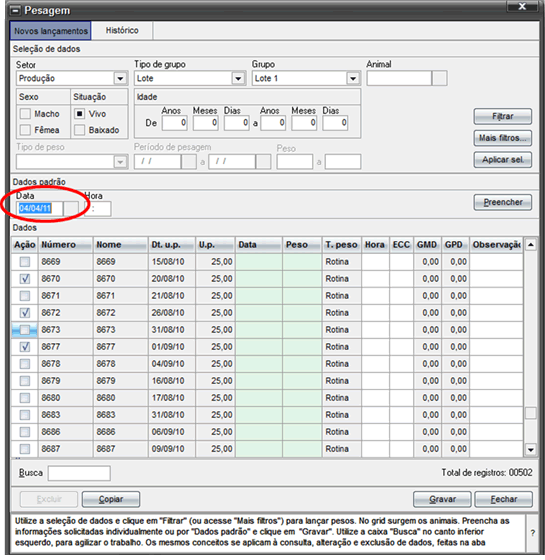Image resolution: width=545 pixels, height=560 pixels.
Task: Check the Fêmea checkbox
Action: [x=25, y=130]
